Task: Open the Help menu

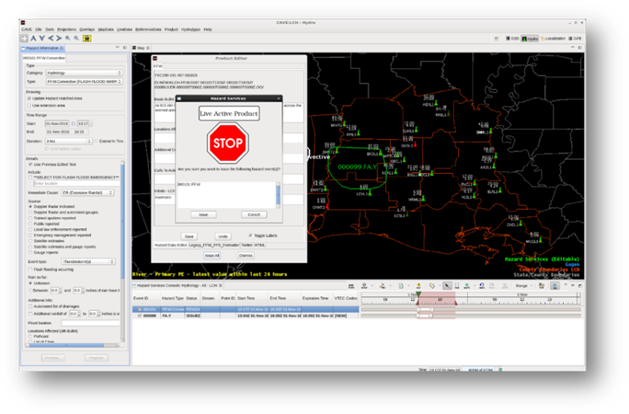Action: pos(207,29)
